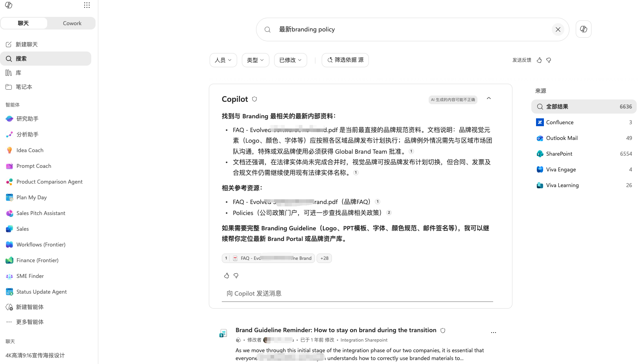Open Workflows (Frontier) agent

click(46, 245)
